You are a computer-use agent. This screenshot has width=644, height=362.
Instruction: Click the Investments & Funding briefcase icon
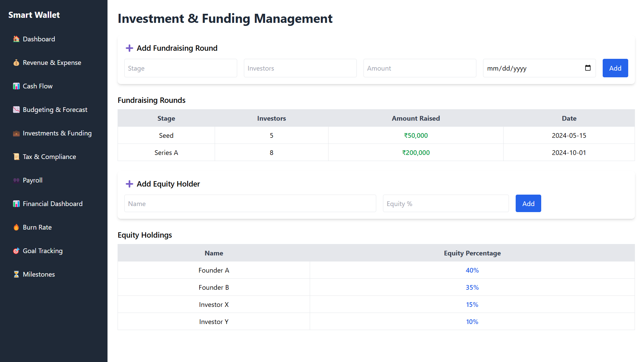(16, 133)
